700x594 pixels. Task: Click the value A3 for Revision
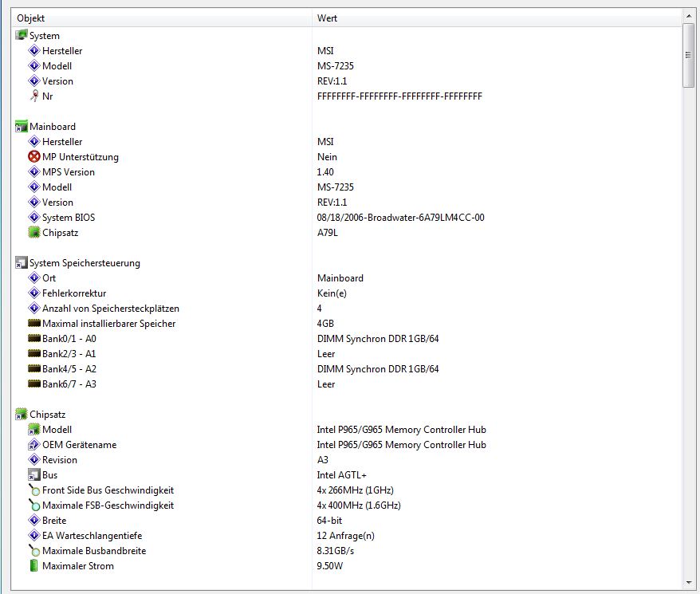tap(322, 460)
